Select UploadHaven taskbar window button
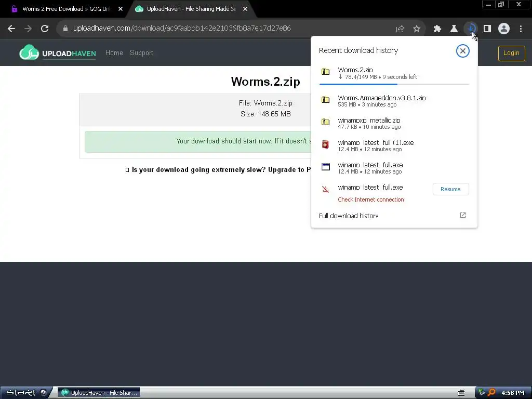 point(99,393)
